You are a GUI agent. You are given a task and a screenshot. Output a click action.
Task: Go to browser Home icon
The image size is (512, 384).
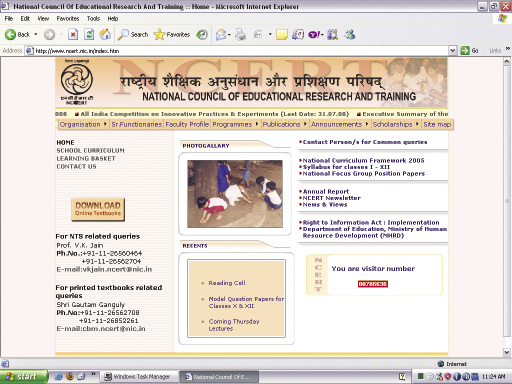[x=105, y=34]
